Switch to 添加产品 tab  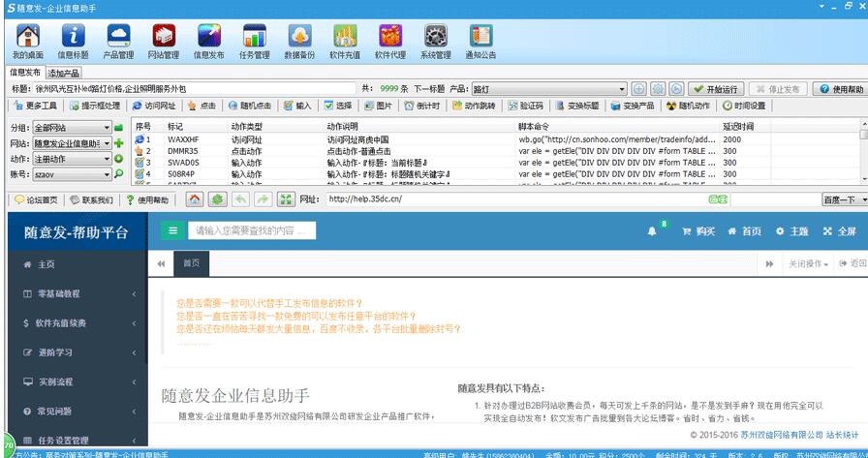pyautogui.click(x=63, y=73)
